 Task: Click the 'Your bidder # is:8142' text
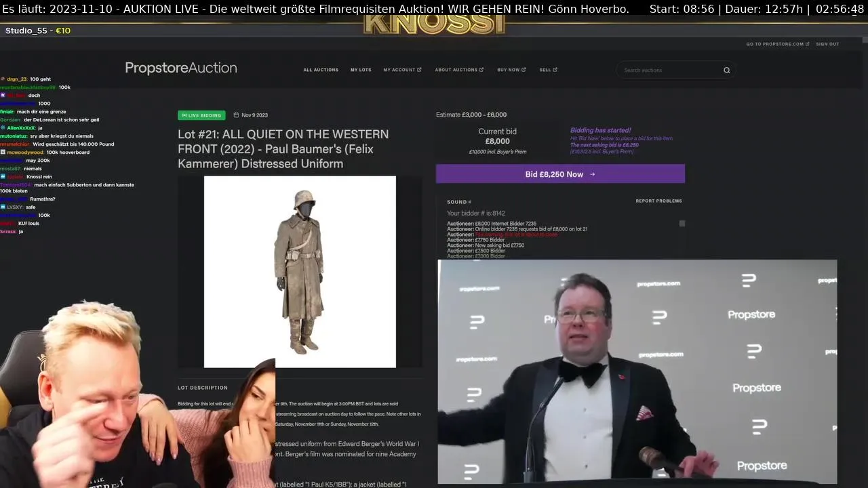click(x=476, y=213)
